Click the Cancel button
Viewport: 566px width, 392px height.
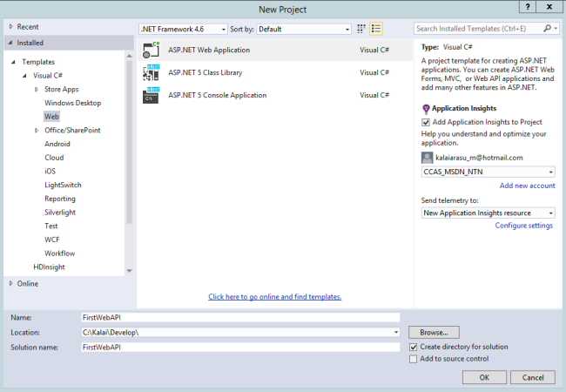[x=533, y=377]
